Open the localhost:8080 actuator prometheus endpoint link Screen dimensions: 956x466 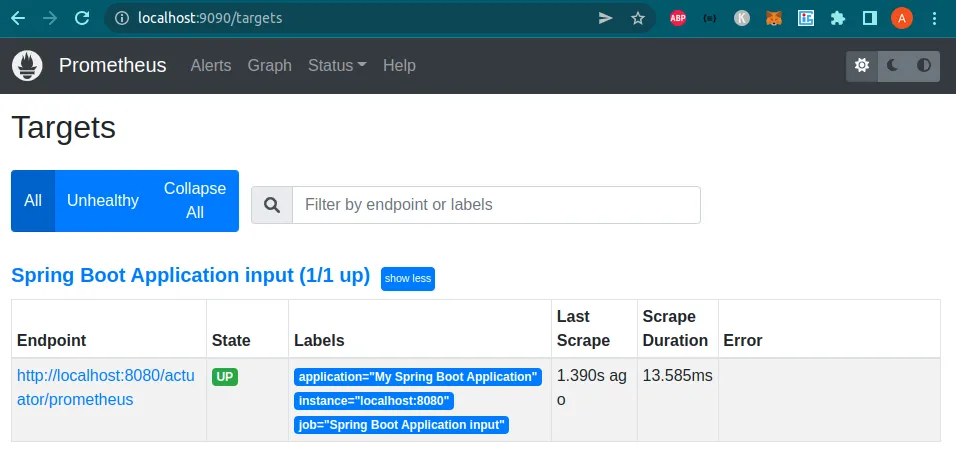(106, 387)
